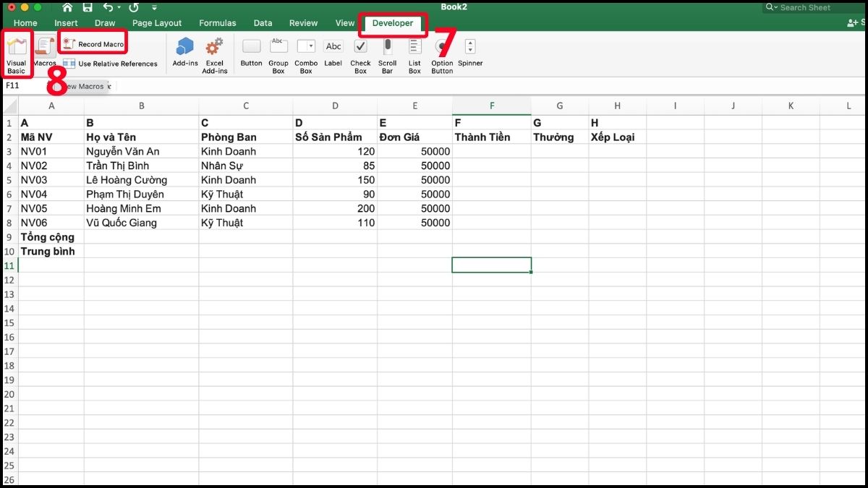Insert a Label control
868x488 pixels.
[x=333, y=53]
